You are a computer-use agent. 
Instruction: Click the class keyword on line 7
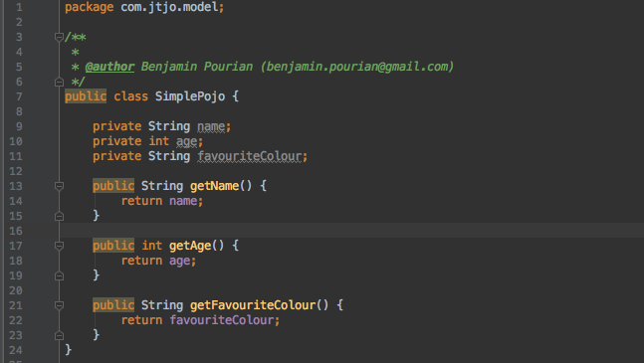[130, 96]
